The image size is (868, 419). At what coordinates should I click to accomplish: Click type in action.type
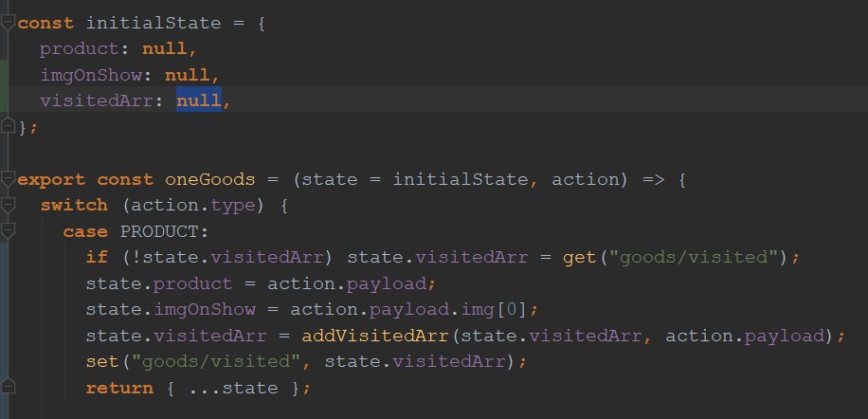232,206
